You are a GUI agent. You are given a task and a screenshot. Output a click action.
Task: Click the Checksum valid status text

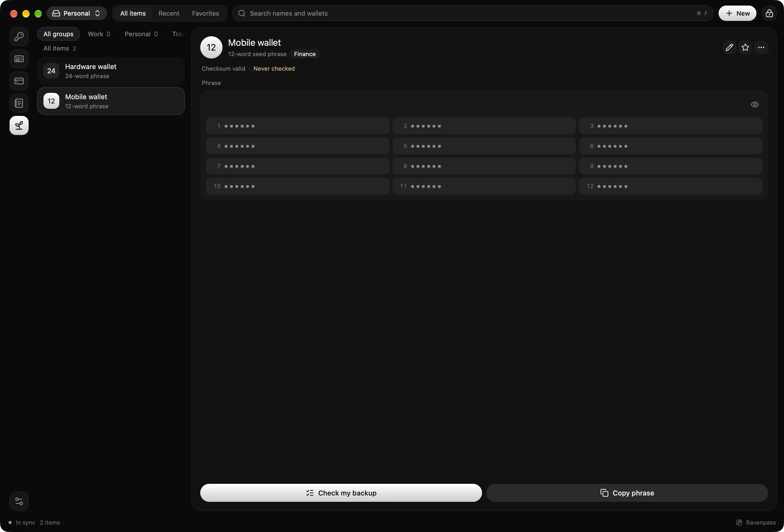pos(223,69)
